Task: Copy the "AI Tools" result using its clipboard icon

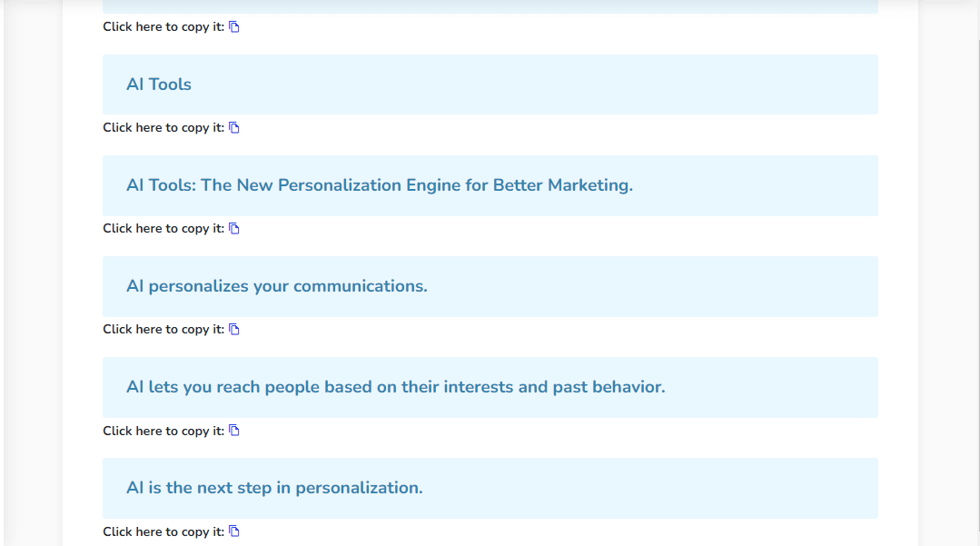Action: pyautogui.click(x=234, y=127)
